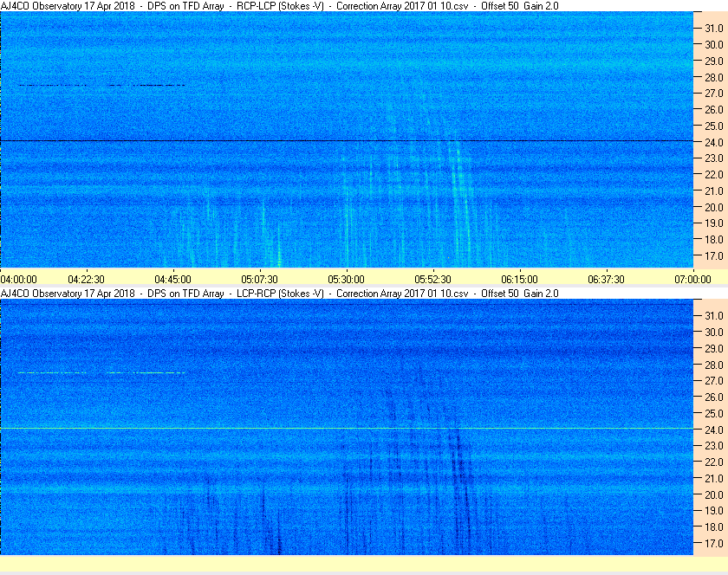Pick 27.0 frequency label on LCP-RCP chart
The image size is (728, 575).
[x=714, y=381]
